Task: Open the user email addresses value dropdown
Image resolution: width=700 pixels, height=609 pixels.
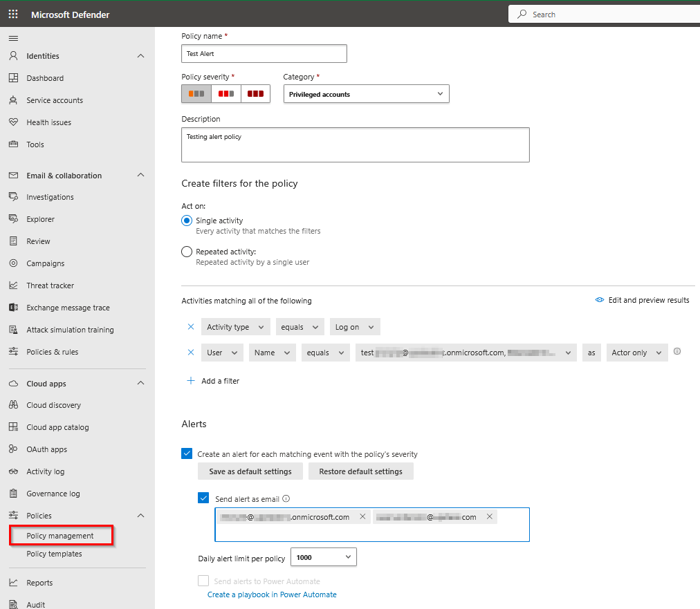Action: pos(466,353)
